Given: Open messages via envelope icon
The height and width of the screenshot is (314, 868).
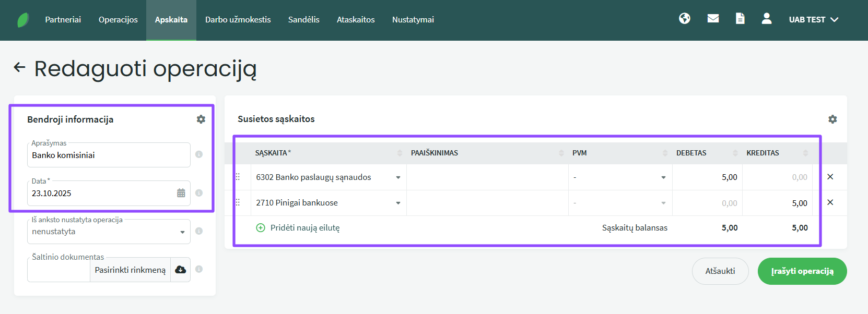Looking at the screenshot, I should coord(713,19).
